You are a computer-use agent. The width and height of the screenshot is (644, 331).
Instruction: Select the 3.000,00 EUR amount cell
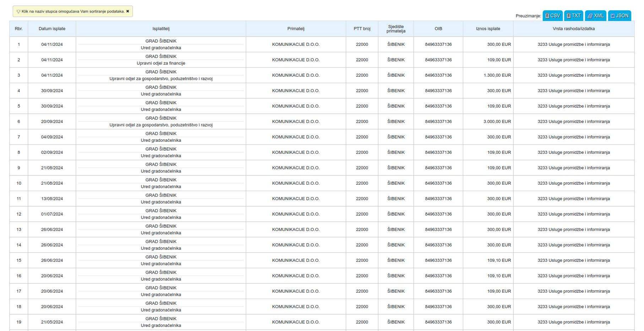497,121
